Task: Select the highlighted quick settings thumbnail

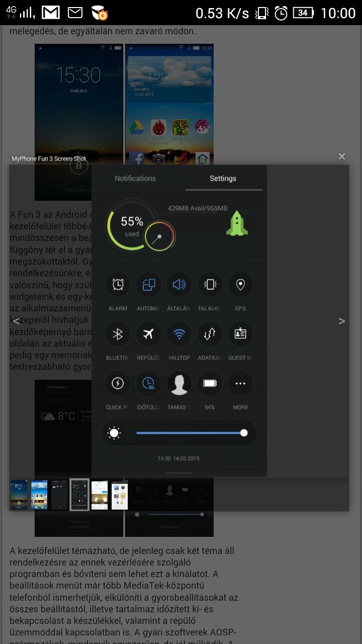Action: [x=79, y=495]
